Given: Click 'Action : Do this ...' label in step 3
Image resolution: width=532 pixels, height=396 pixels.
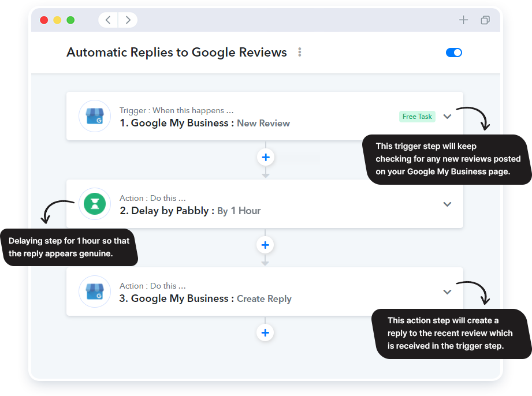Looking at the screenshot, I should tap(152, 286).
